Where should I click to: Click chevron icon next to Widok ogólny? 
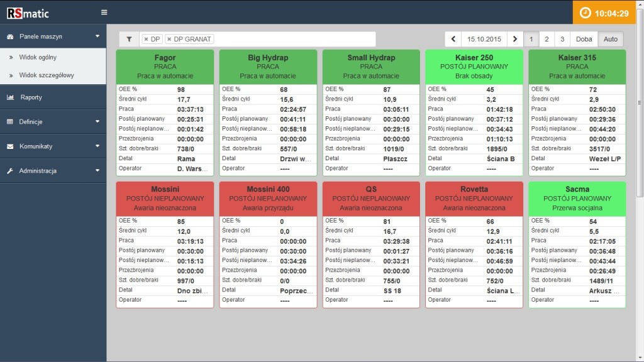pyautogui.click(x=11, y=57)
